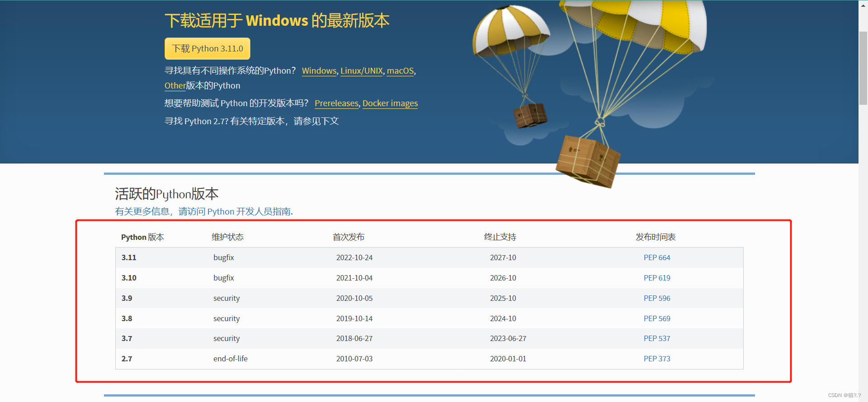The image size is (868, 402).
Task: Visit the Python 开发人员指南 link
Action: pyautogui.click(x=203, y=211)
